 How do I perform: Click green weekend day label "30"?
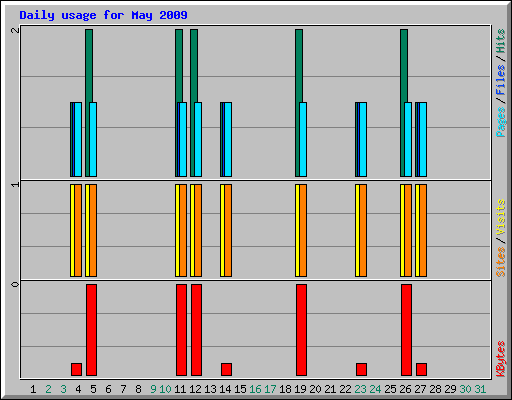pos(465,389)
